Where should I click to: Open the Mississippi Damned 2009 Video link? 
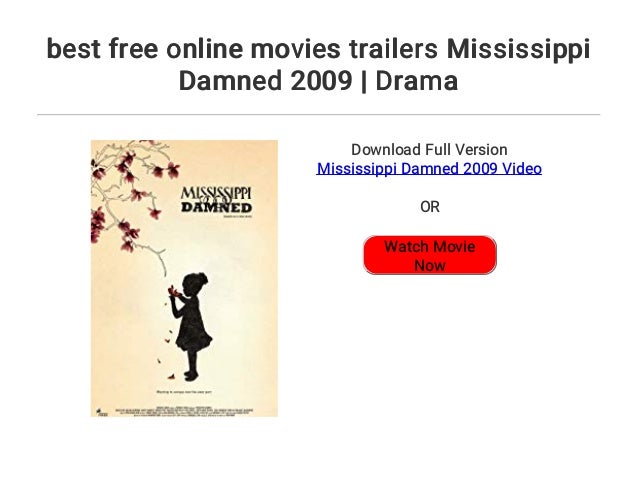point(429,168)
